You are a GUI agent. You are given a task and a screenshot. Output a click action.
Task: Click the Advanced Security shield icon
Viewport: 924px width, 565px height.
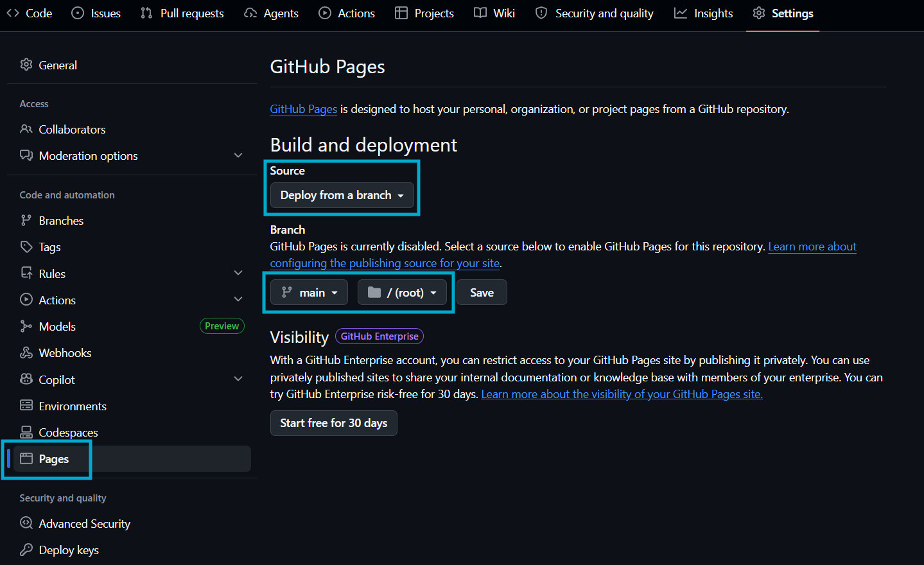point(26,523)
